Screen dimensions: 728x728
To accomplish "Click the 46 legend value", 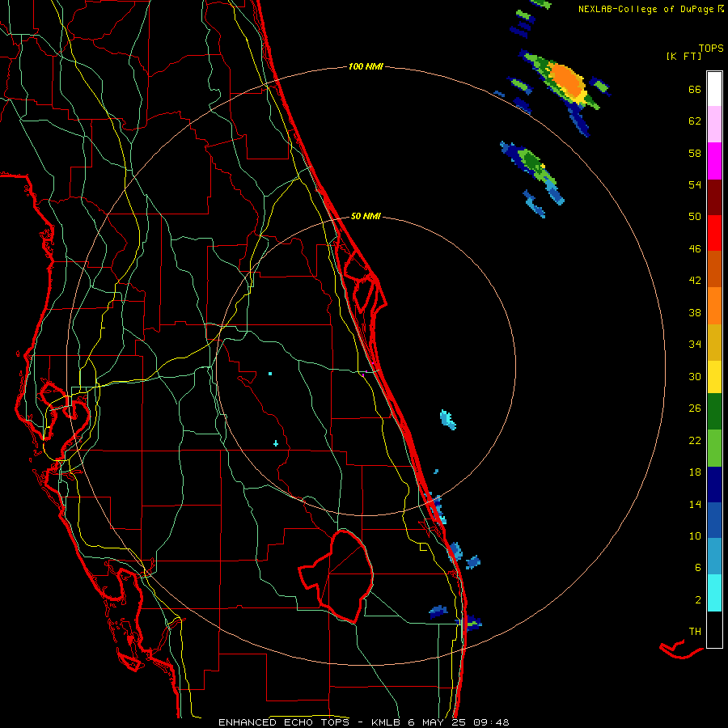I will (695, 249).
